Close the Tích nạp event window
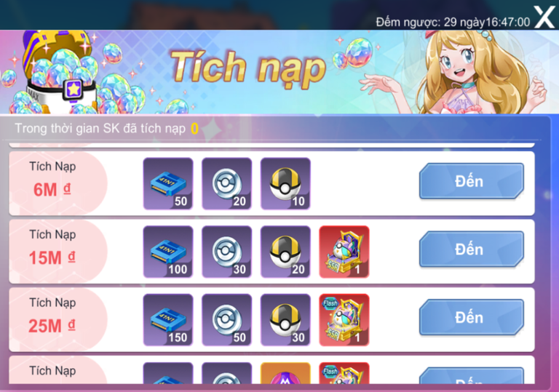 pos(544,17)
